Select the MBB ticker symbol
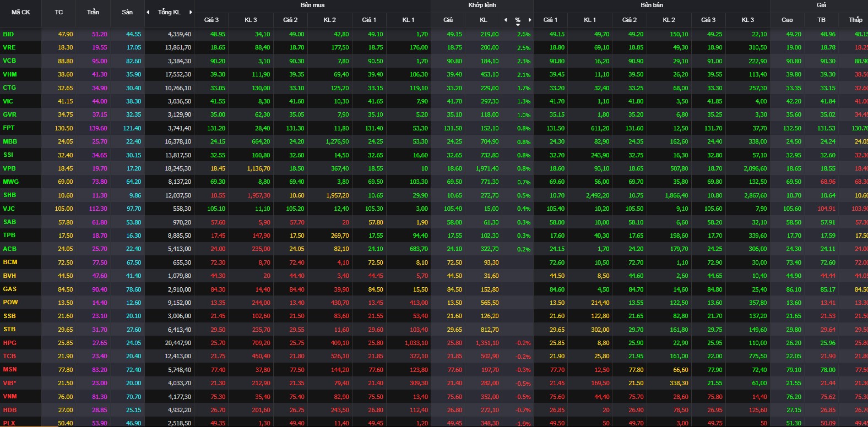868x427 pixels. 10,141
